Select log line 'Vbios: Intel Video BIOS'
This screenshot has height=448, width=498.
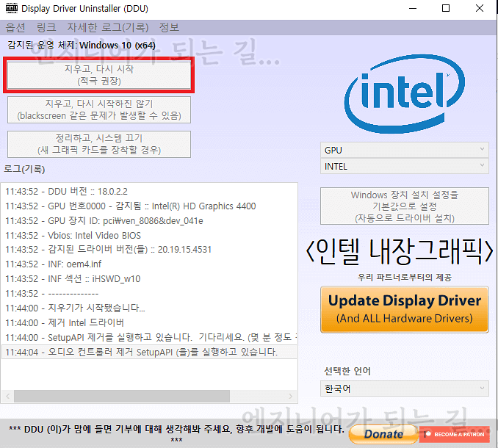(x=149, y=235)
